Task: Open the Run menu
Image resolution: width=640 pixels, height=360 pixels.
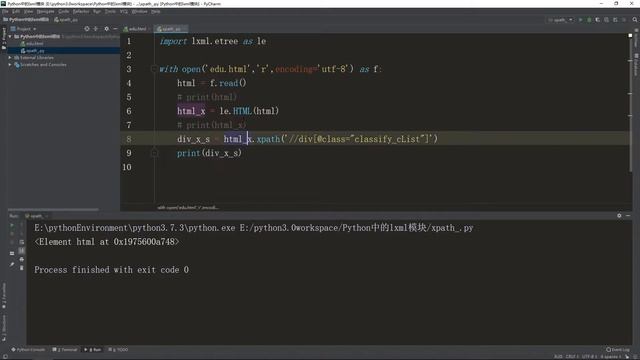Action: (x=97, y=11)
